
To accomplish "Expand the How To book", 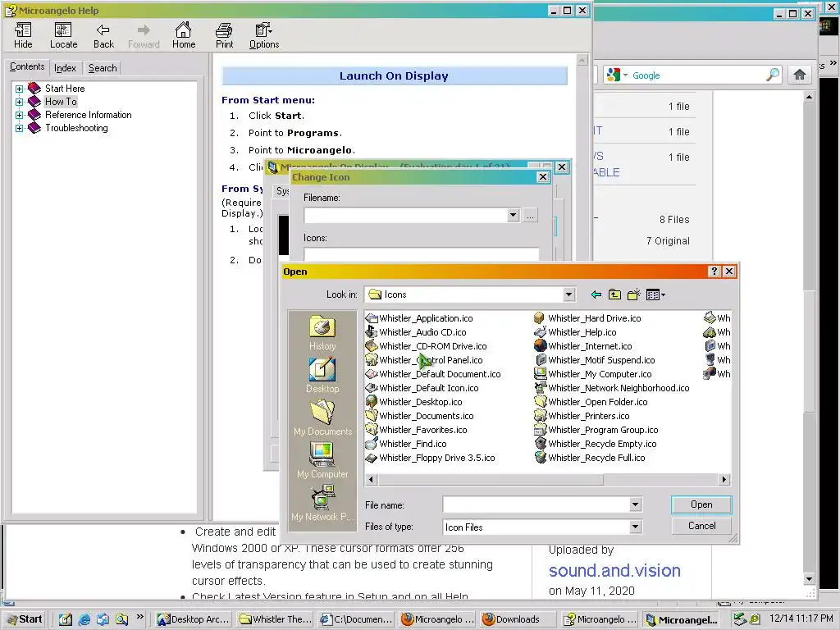I will tap(20, 102).
